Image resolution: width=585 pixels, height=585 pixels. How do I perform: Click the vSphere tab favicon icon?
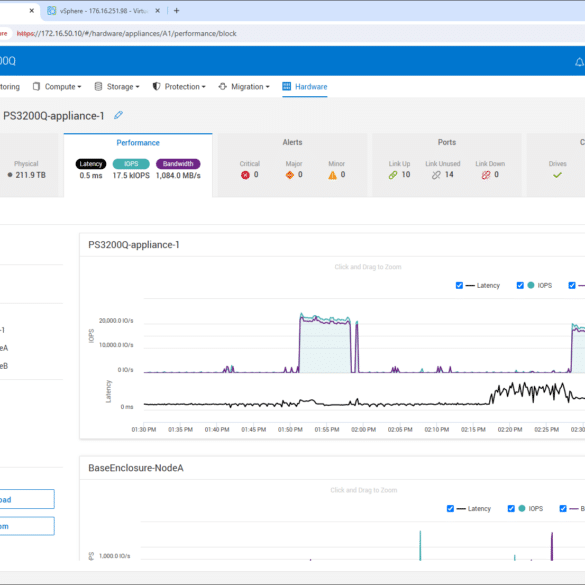pos(51,11)
